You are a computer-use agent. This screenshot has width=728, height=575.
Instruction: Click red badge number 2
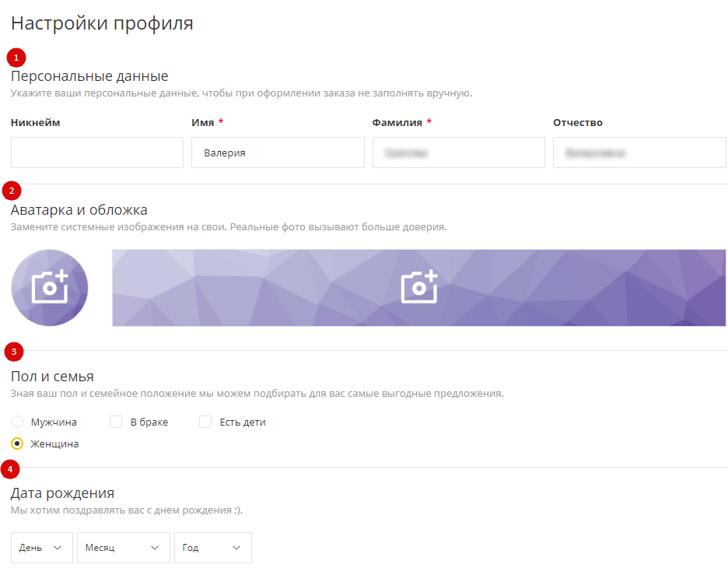click(x=12, y=191)
